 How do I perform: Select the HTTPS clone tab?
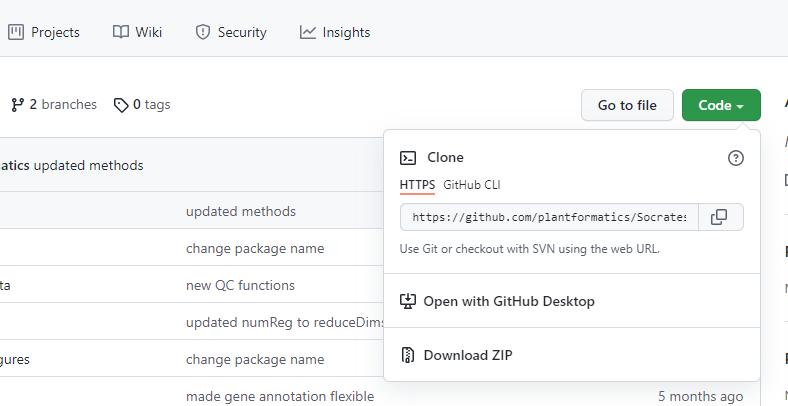tap(417, 185)
